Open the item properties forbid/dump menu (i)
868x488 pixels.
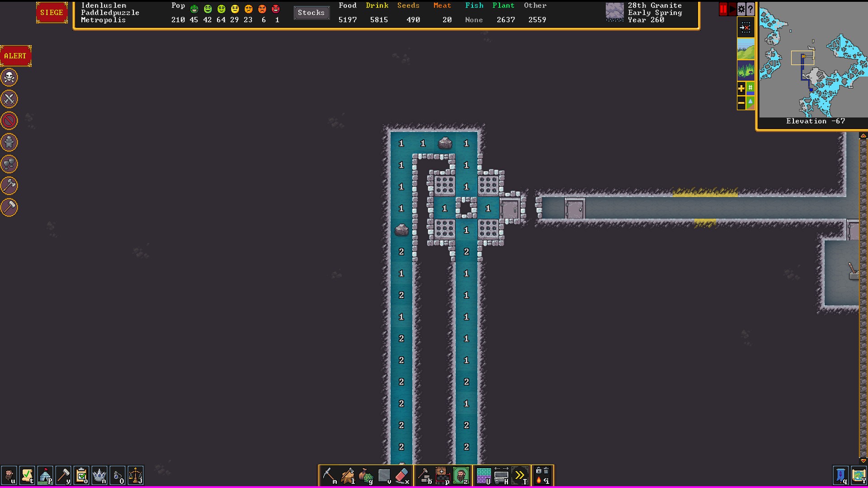(x=542, y=476)
